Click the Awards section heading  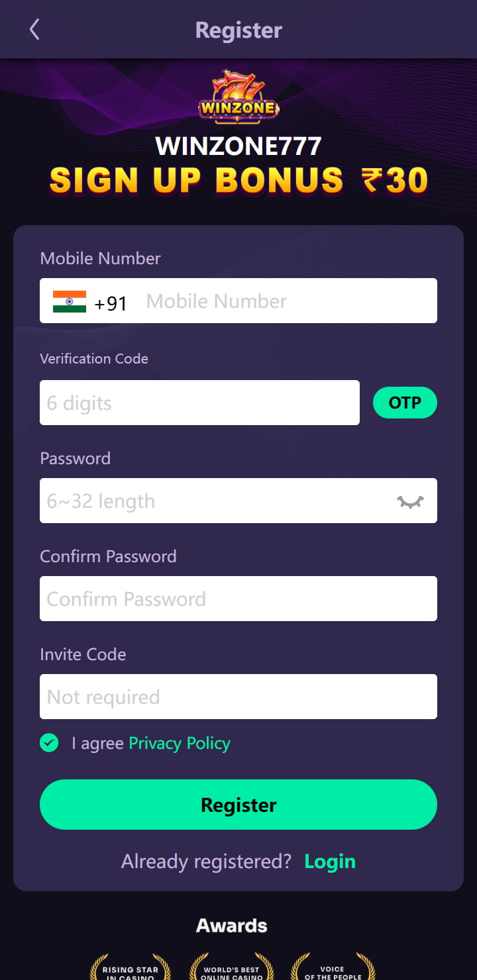coord(232,926)
